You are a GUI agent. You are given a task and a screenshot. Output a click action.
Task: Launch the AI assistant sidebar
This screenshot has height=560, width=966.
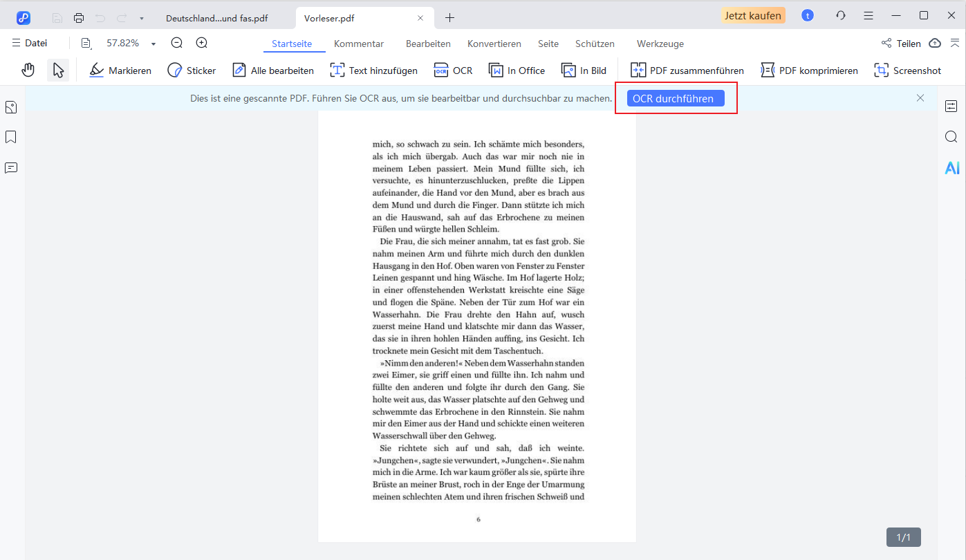952,167
